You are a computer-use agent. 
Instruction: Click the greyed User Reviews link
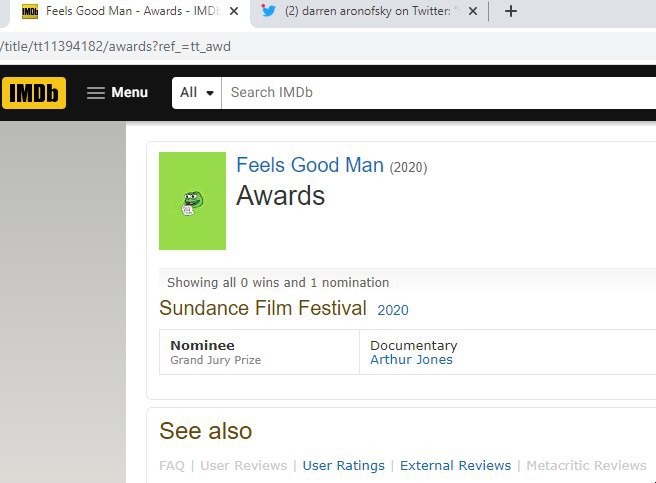[243, 465]
